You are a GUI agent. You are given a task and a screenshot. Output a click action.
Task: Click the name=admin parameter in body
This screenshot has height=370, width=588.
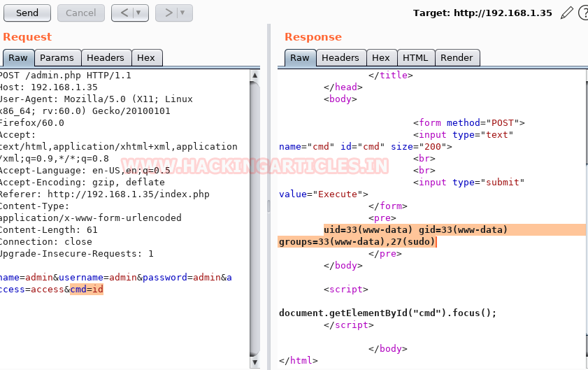click(27, 278)
